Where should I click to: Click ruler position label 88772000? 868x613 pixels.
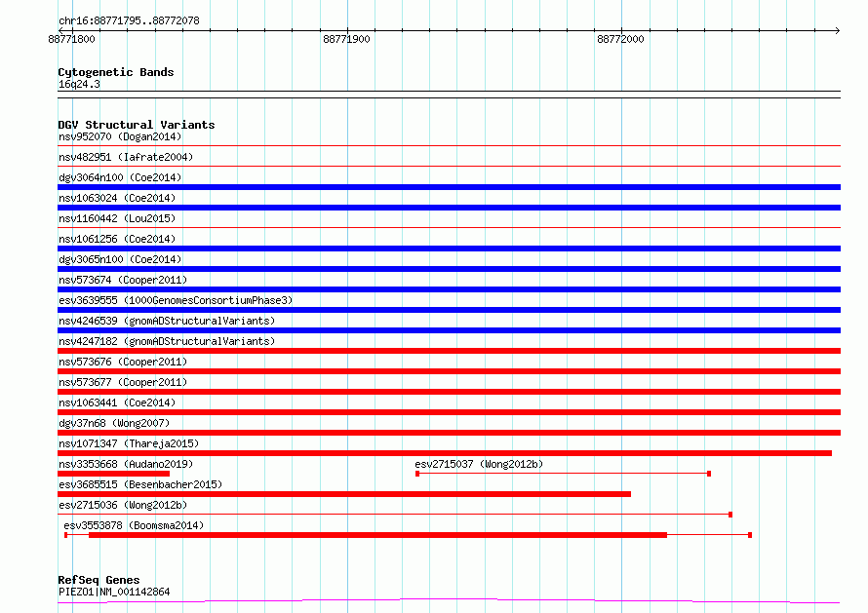(620, 39)
